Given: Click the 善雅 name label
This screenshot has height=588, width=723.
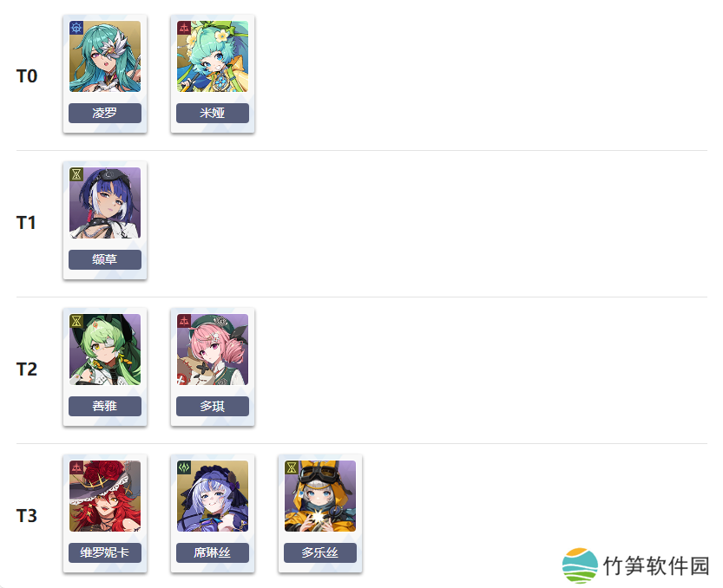Looking at the screenshot, I should (105, 406).
